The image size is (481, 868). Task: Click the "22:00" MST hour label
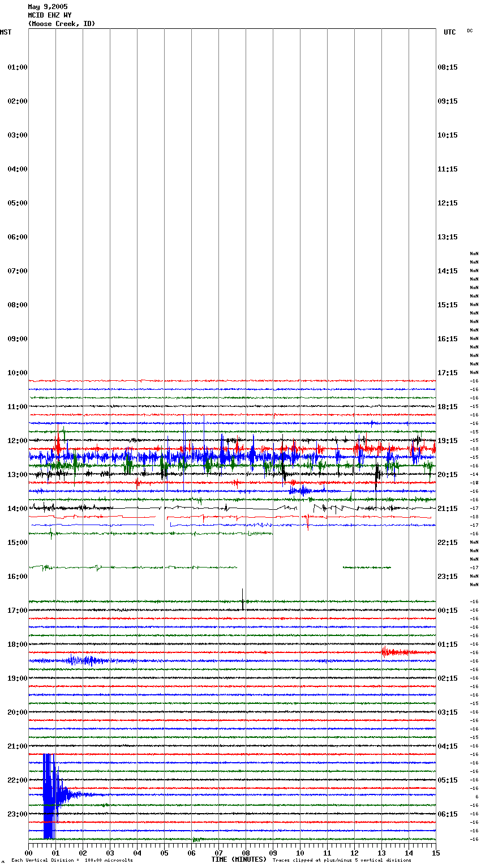point(17,780)
